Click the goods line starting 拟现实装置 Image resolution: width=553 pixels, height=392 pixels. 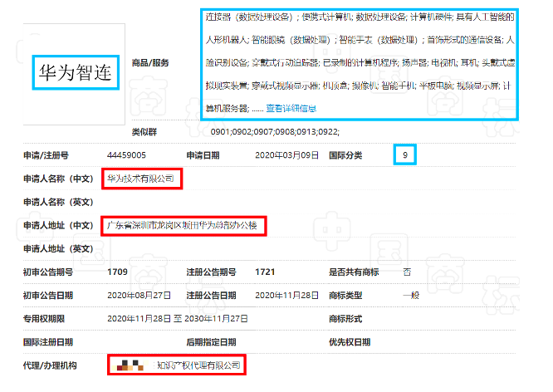(359, 86)
